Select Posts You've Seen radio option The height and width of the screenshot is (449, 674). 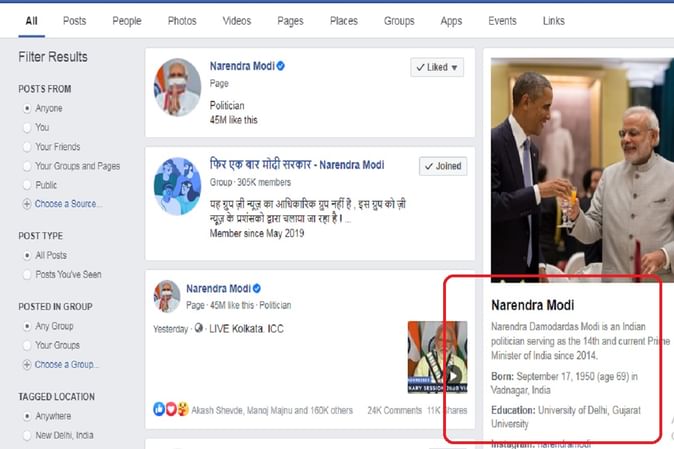click(26, 274)
